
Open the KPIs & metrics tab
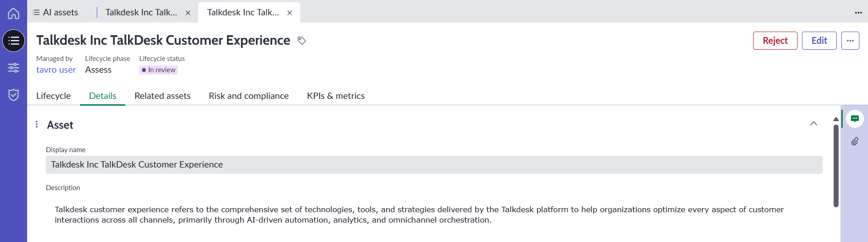pos(336,96)
